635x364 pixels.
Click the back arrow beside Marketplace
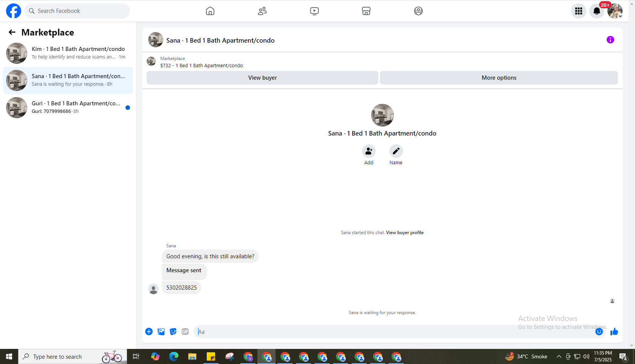pyautogui.click(x=12, y=32)
